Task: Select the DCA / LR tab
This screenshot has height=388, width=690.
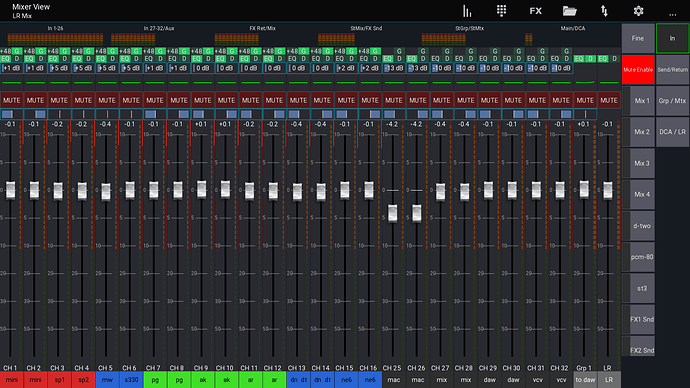Action: point(672,132)
